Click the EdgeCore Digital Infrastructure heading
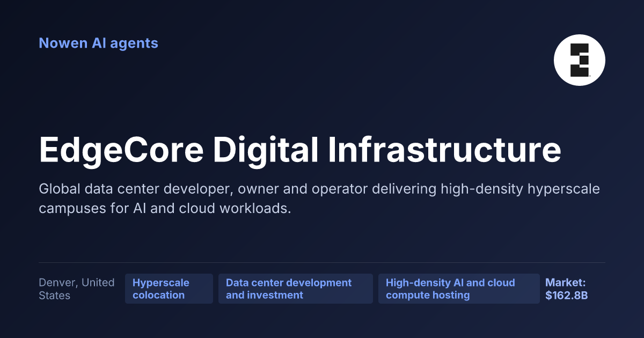Image resolution: width=644 pixels, height=338 pixels. coord(300,151)
